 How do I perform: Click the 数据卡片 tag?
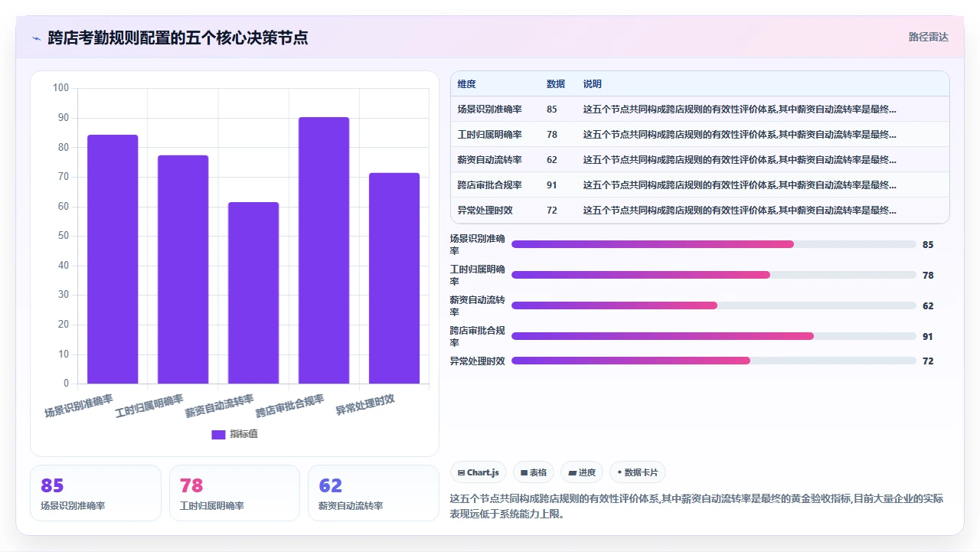(x=638, y=472)
